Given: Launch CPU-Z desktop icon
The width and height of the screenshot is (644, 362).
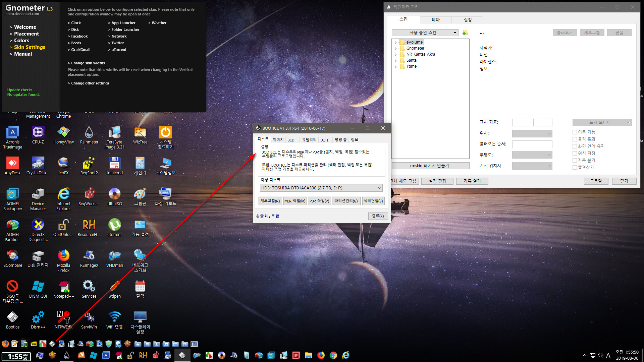Looking at the screenshot, I should point(38,135).
